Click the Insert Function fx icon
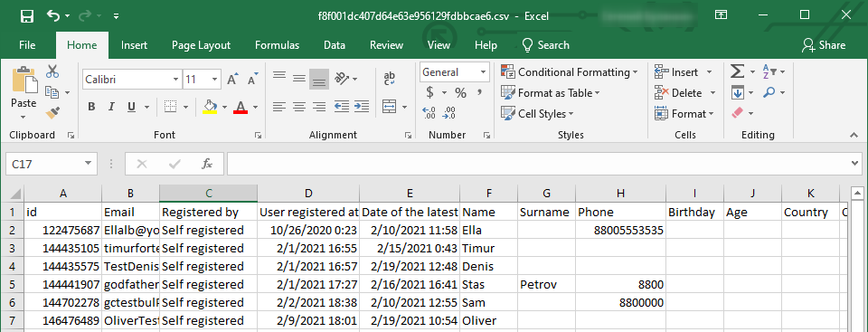Viewport: 868px width, 332px height. pyautogui.click(x=207, y=164)
